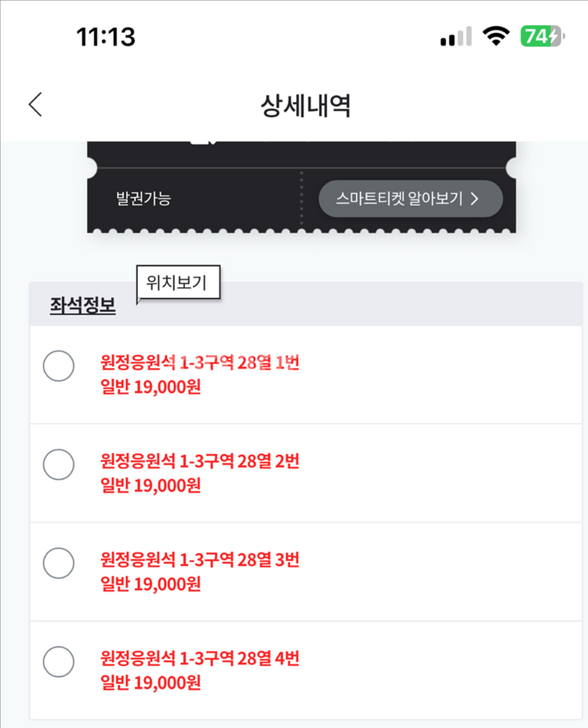This screenshot has width=588, height=728.
Task: Tap the chevron on 스마트티켓 알아보기
Action: pos(474,198)
